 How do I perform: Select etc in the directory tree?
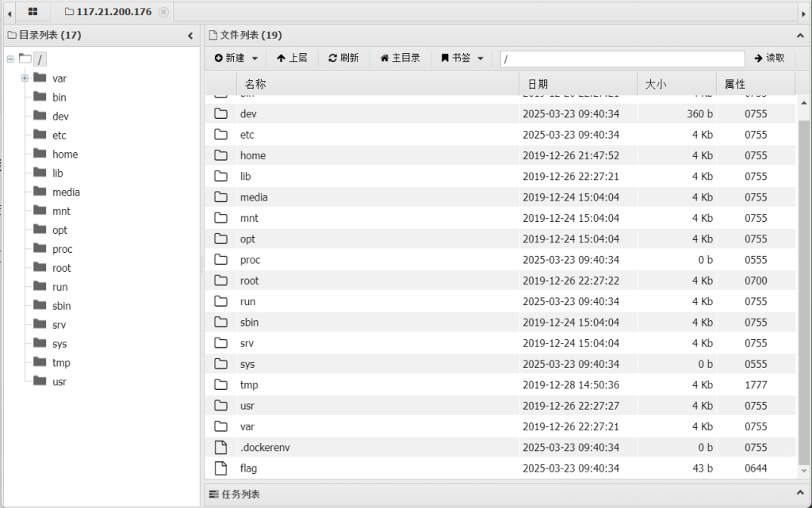pyautogui.click(x=59, y=136)
